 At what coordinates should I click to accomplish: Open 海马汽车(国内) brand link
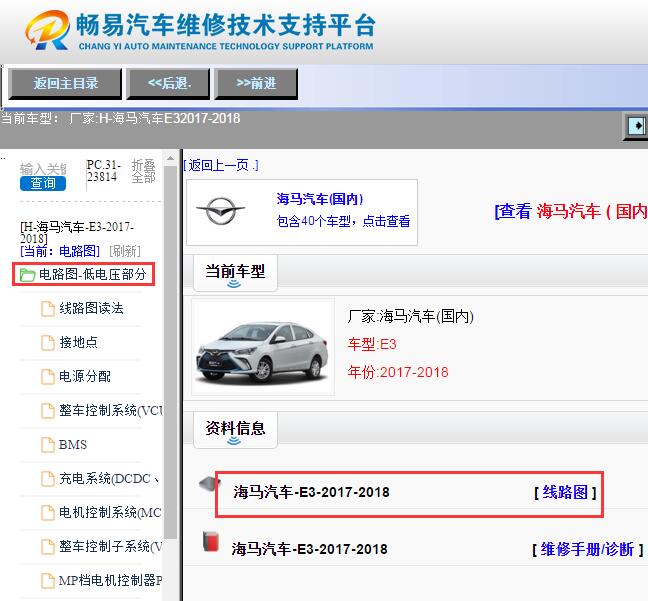[x=320, y=199]
